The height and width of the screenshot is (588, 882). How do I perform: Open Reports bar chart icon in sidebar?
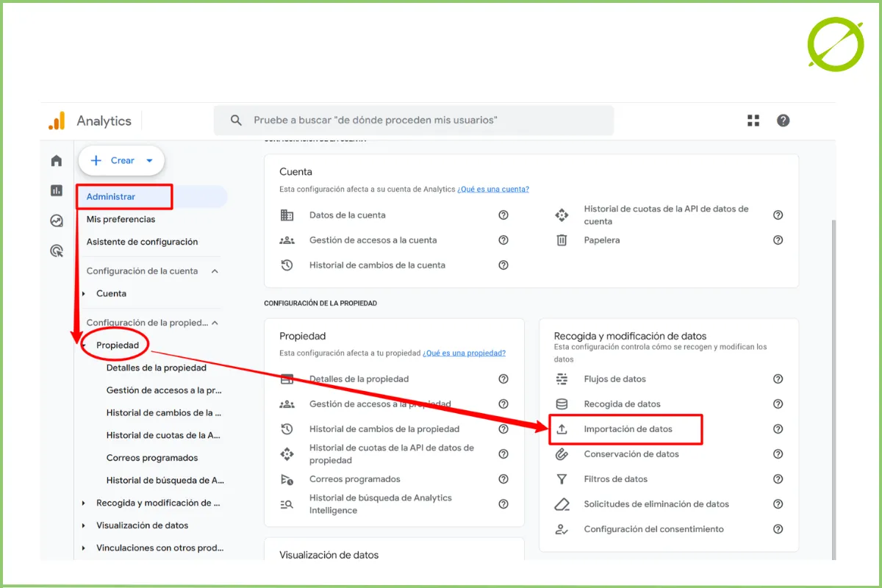click(57, 191)
